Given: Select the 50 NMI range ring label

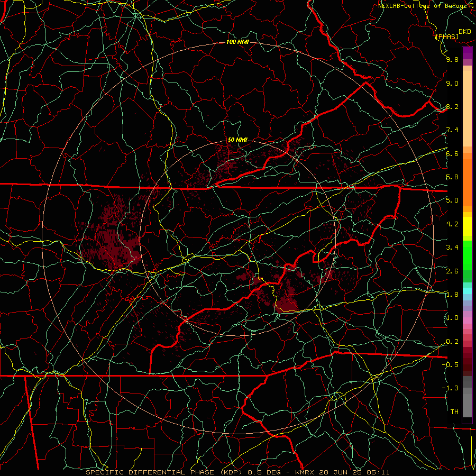Looking at the screenshot, I should tap(237, 140).
